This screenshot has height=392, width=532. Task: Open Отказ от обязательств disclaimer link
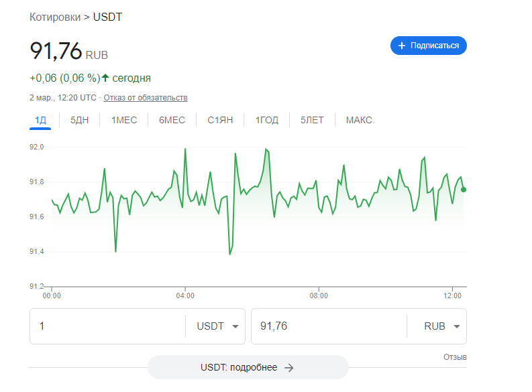[146, 98]
